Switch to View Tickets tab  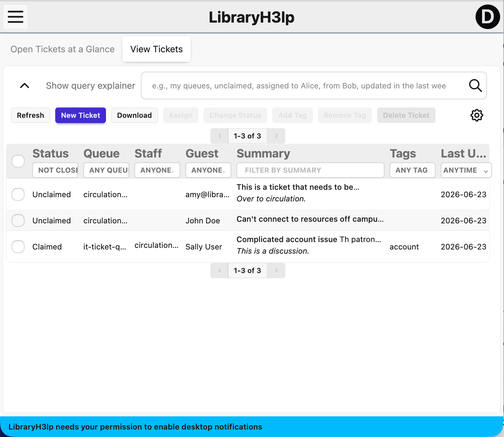(157, 49)
